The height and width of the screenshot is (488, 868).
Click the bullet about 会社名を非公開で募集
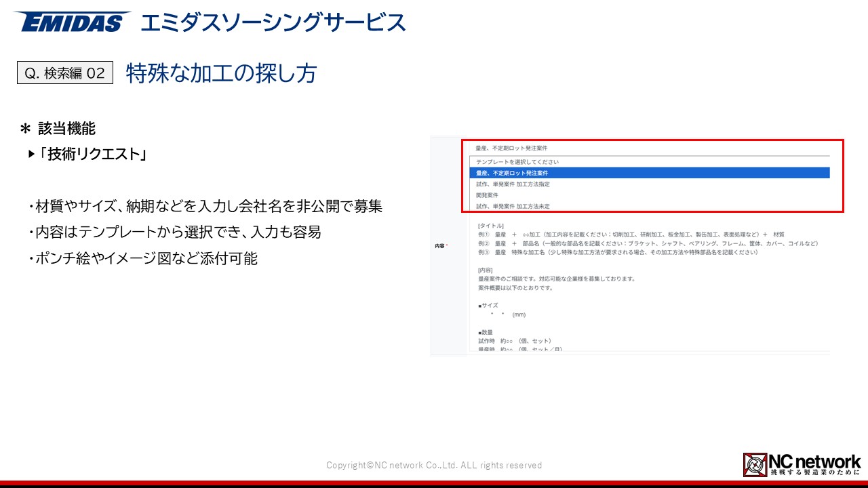[x=205, y=207]
